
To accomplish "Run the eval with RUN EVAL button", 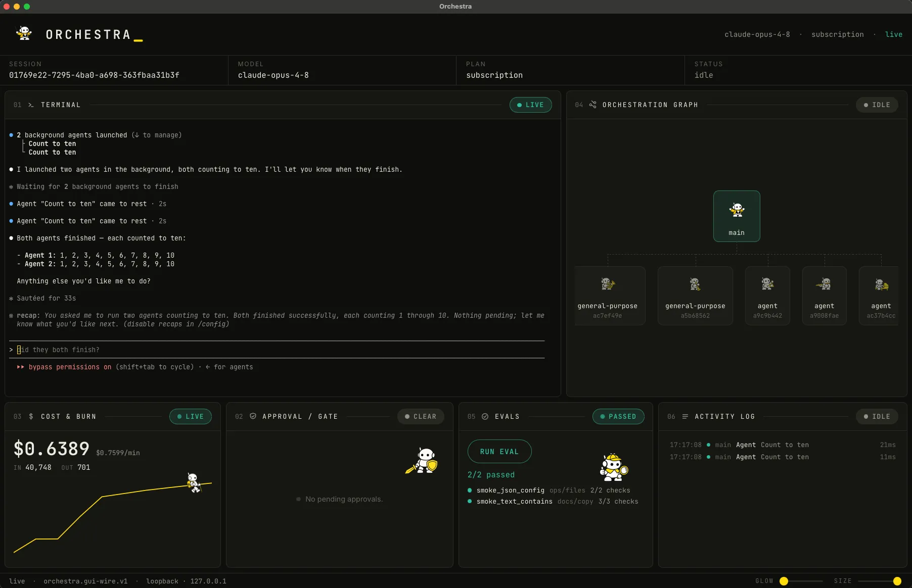I will point(499,452).
